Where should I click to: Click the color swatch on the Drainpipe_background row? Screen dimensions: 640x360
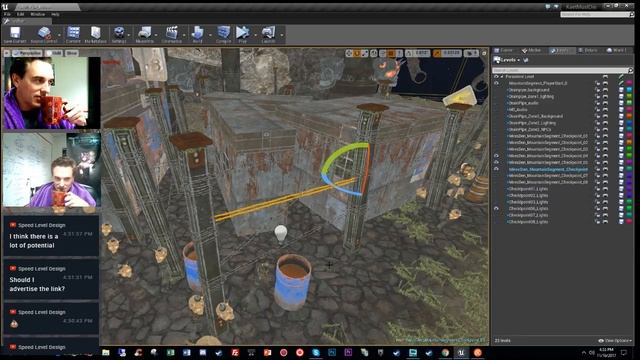[629, 90]
